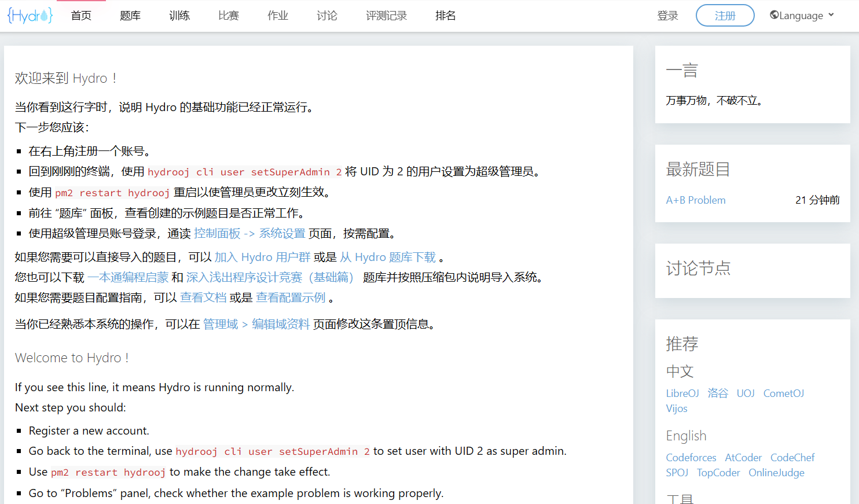This screenshot has width=859, height=504.
Task: Visit the LibreOJ link
Action: tap(682, 393)
